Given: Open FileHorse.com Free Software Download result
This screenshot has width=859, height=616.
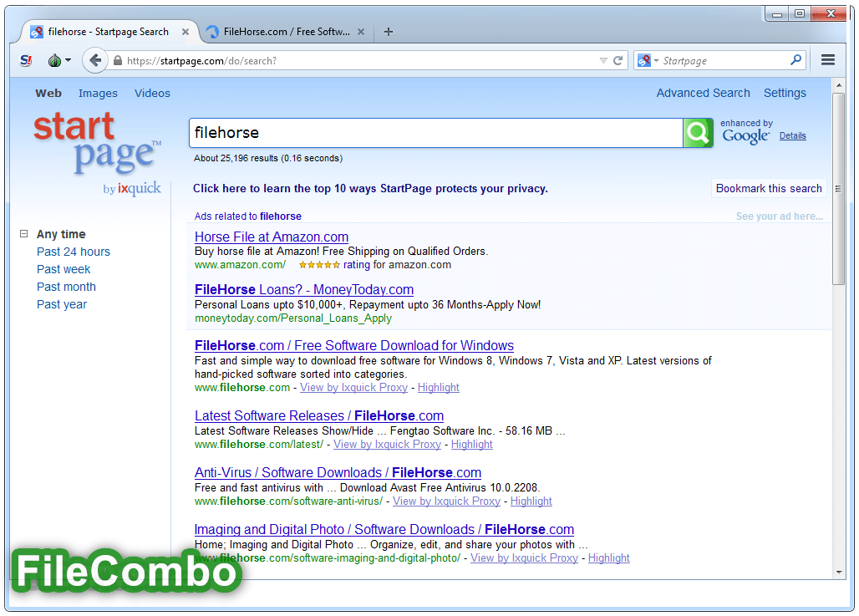Looking at the screenshot, I should [x=354, y=345].
